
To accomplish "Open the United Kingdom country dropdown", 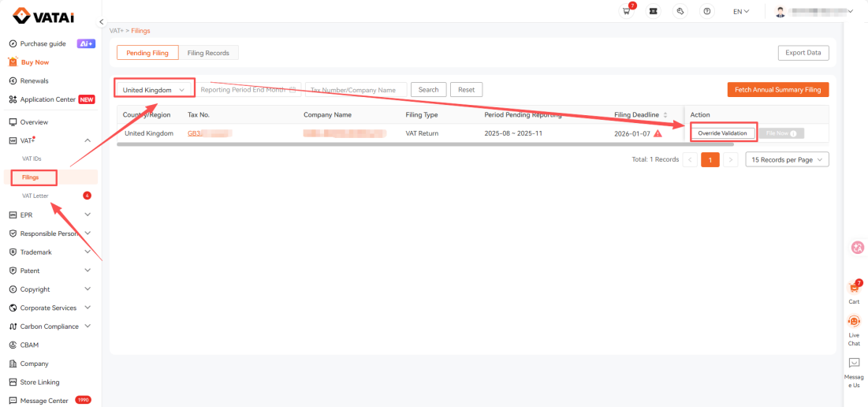I will tap(155, 89).
